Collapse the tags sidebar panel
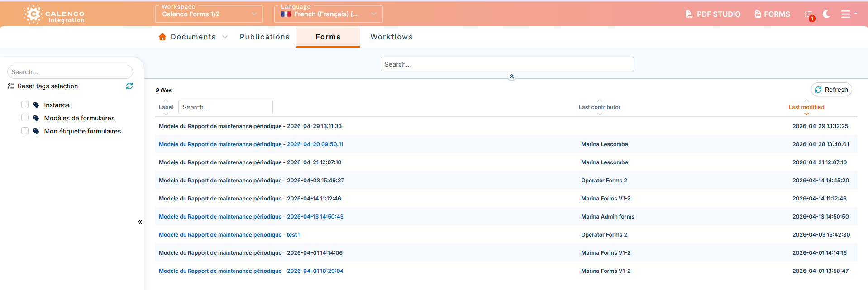This screenshot has width=868, height=290. (140, 222)
